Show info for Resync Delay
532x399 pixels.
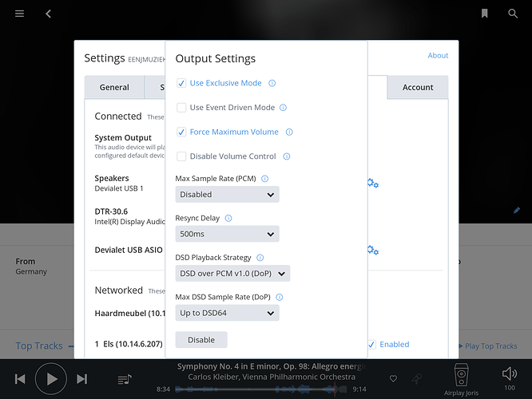[228, 218]
